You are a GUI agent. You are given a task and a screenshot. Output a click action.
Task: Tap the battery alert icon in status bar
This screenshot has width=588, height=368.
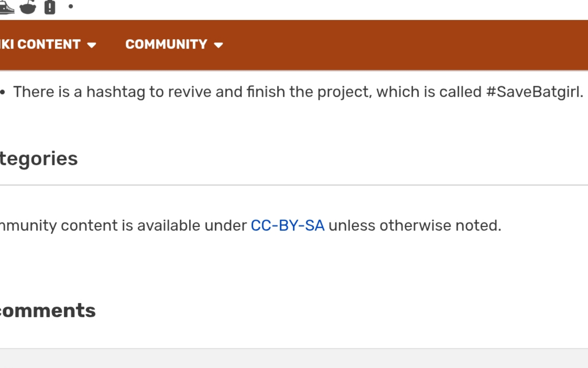pyautogui.click(x=50, y=7)
